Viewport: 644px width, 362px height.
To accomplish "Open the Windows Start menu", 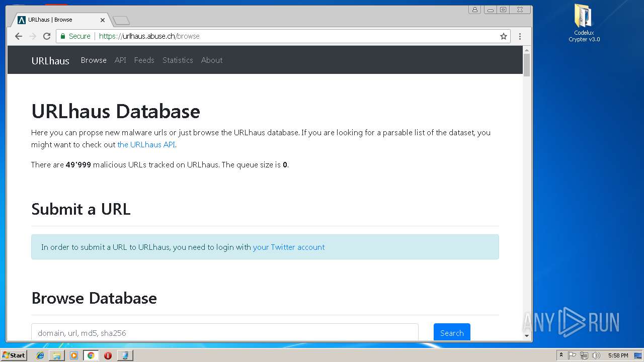I will point(14,355).
